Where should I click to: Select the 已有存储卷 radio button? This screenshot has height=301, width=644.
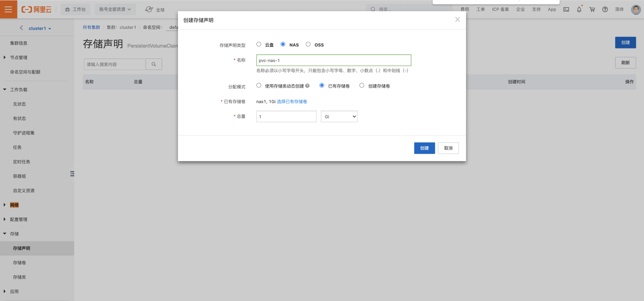[x=322, y=85]
